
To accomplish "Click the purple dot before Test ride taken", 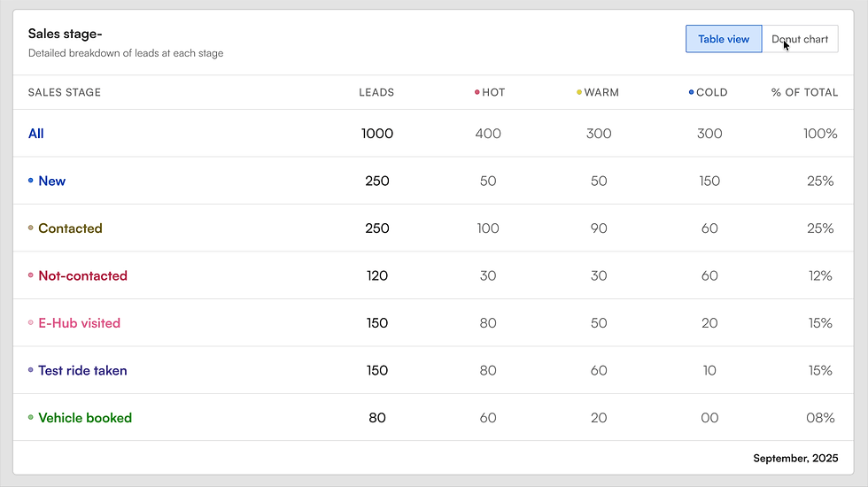I will (30, 370).
